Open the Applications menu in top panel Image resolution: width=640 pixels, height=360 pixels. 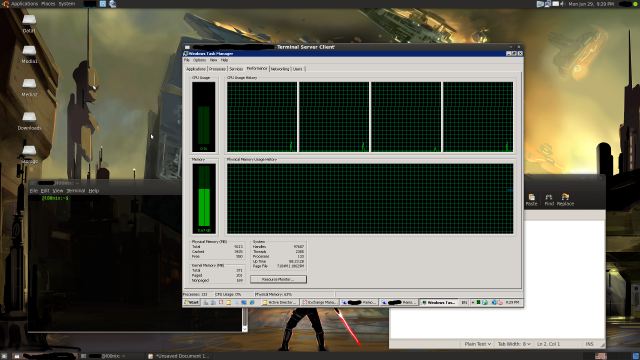tap(24, 4)
